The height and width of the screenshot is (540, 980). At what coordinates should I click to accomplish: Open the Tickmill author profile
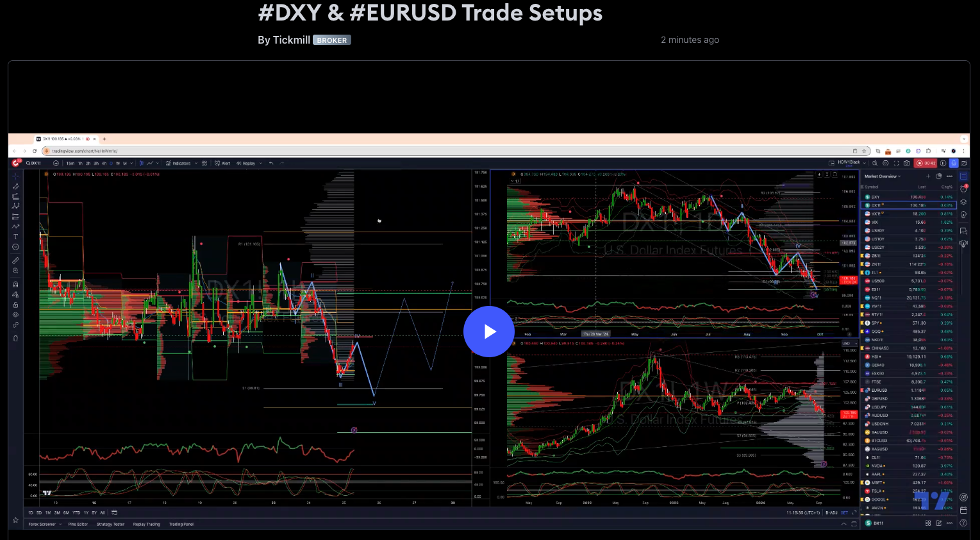click(292, 40)
